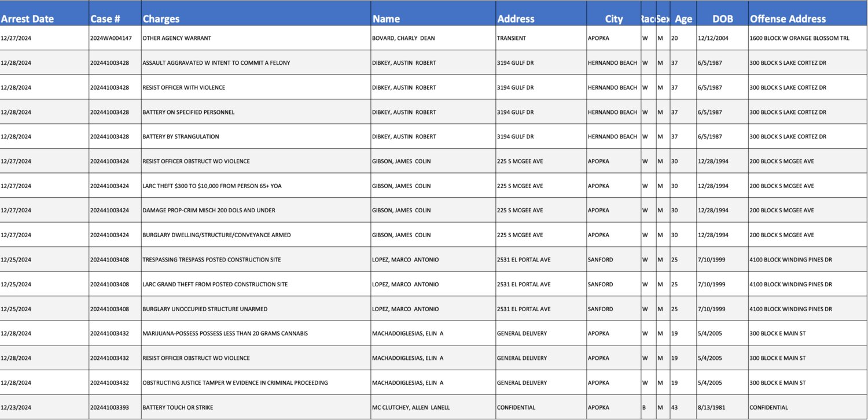Screen dimensions: 868x420
Task: Select LARC THEFT $300 TO $10,000 charge cell
Action: pyautogui.click(x=256, y=186)
